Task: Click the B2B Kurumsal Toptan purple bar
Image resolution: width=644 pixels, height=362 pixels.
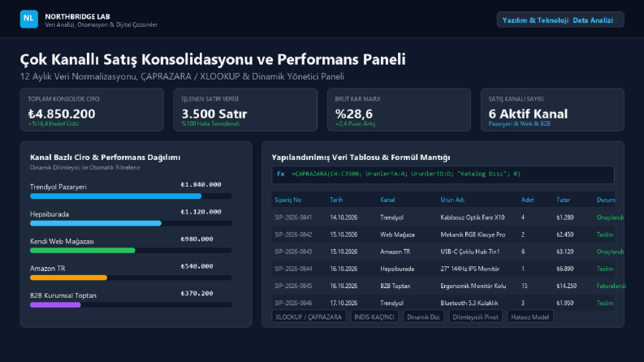Action: [x=55, y=305]
